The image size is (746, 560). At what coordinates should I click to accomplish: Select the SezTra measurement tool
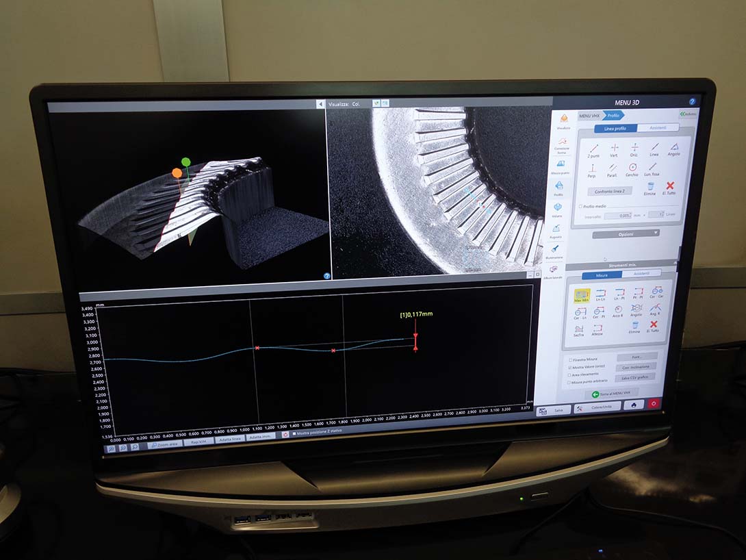[x=578, y=331]
